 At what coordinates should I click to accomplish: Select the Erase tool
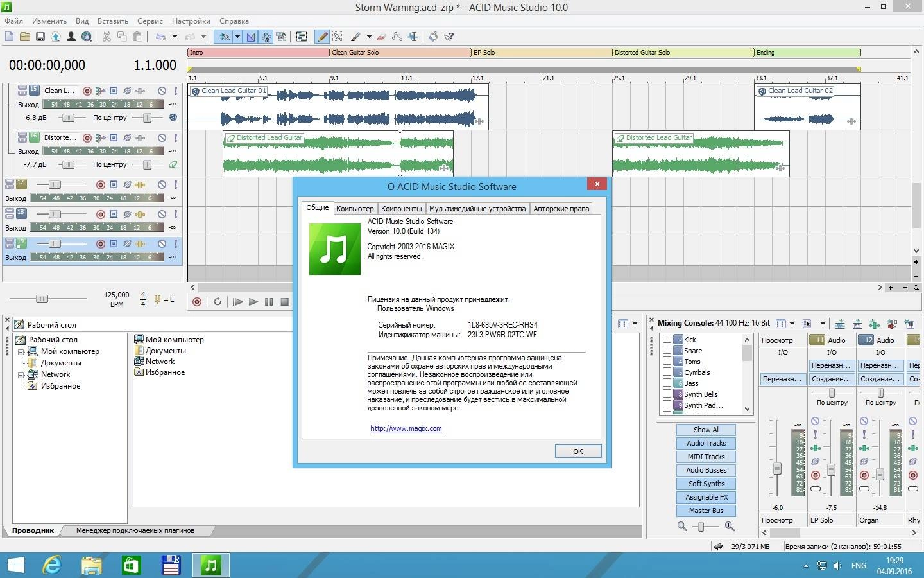(x=382, y=37)
